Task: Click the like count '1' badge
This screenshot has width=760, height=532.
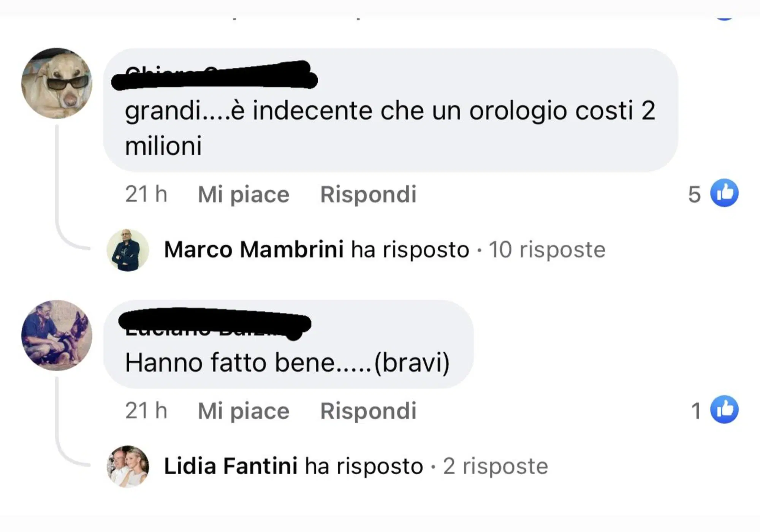Action: [697, 410]
